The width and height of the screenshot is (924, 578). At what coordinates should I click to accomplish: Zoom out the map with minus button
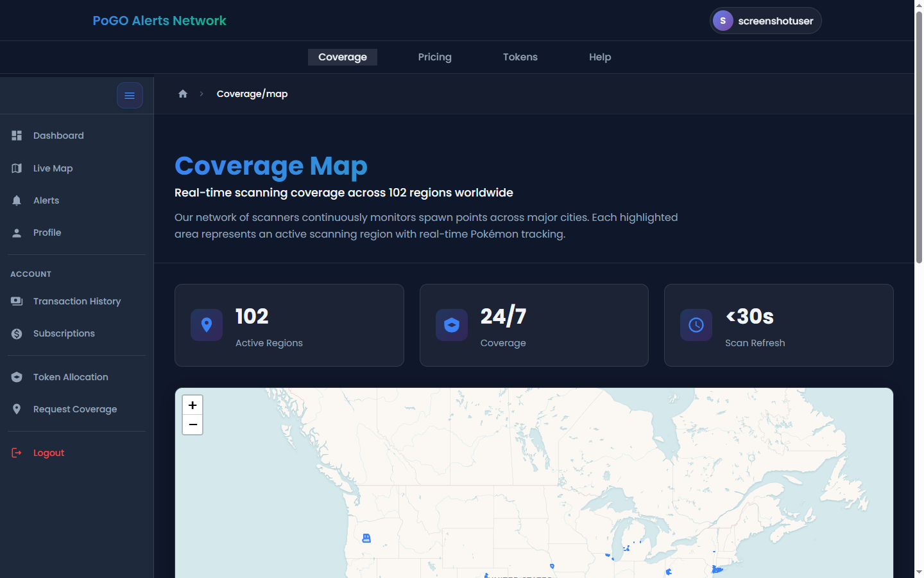193,425
